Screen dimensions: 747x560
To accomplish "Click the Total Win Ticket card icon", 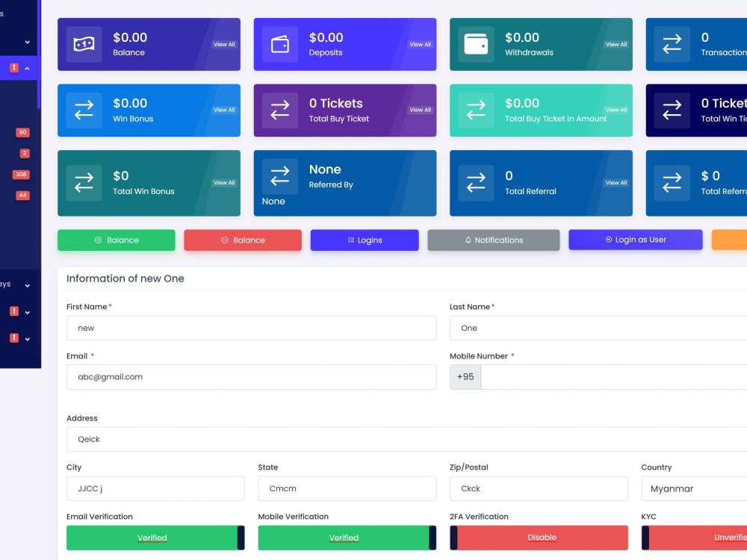I will [672, 111].
